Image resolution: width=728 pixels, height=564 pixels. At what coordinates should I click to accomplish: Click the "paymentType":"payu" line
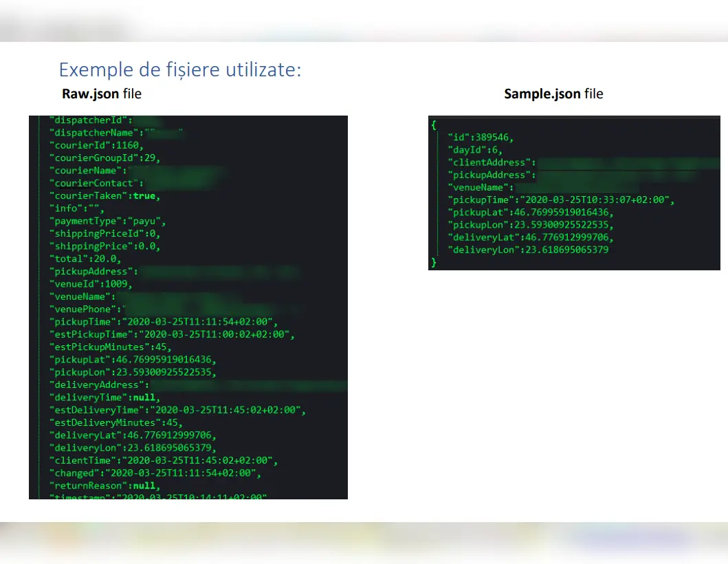coord(108,221)
